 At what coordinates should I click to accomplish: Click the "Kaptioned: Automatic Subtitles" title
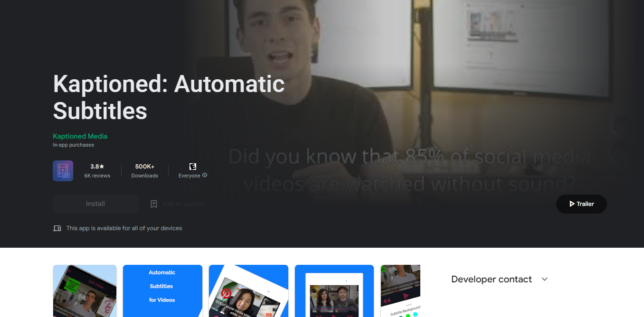(x=169, y=97)
